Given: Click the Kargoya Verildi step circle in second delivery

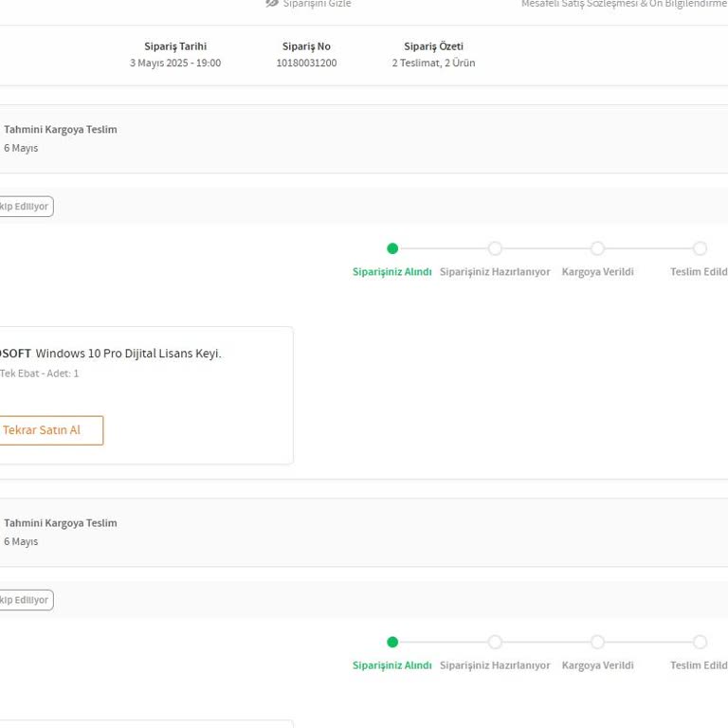Looking at the screenshot, I should point(597,642).
